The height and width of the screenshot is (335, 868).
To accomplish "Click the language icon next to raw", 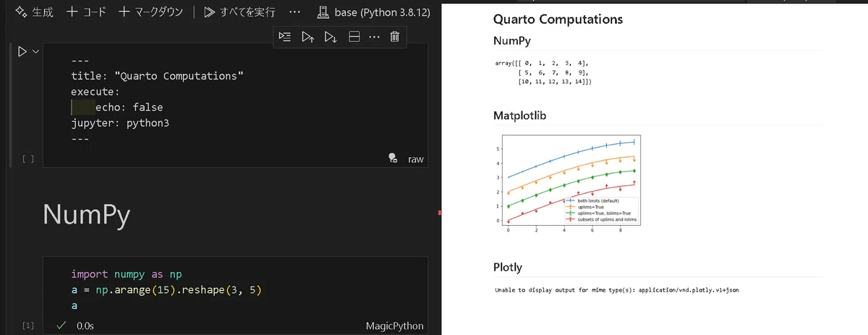I will click(392, 158).
